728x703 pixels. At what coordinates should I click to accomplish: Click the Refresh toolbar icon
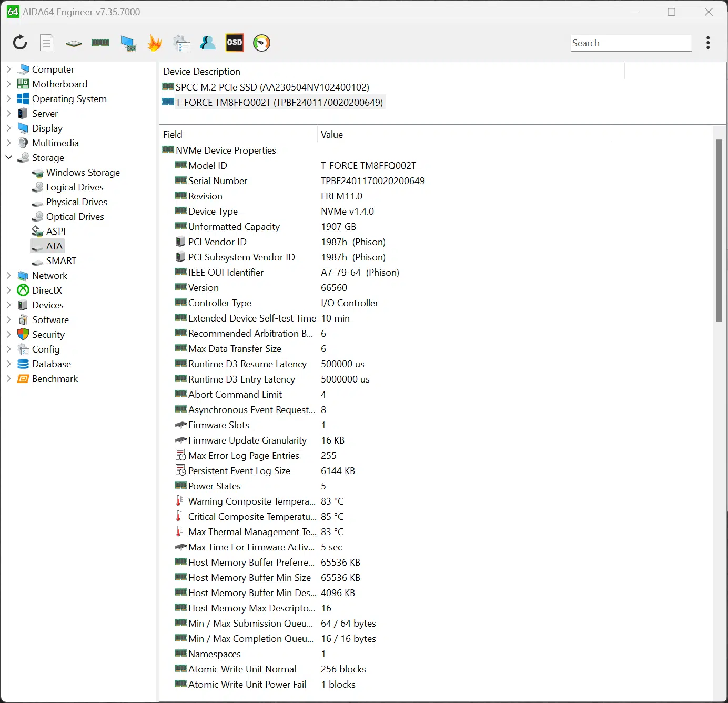tap(20, 43)
